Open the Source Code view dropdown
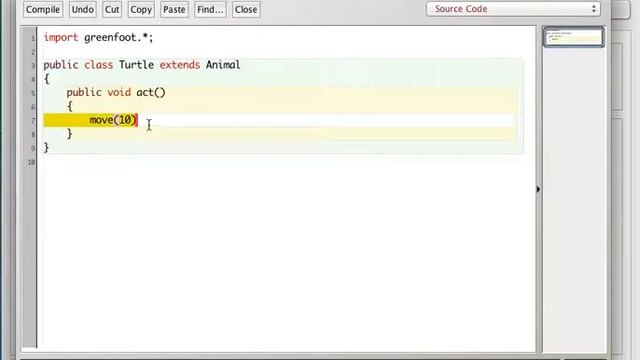 tap(513, 9)
